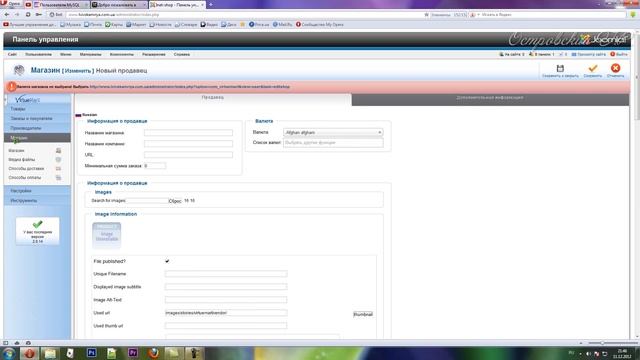Click Минимальная сумма заказа field
The image size is (640, 360).
pos(155,166)
